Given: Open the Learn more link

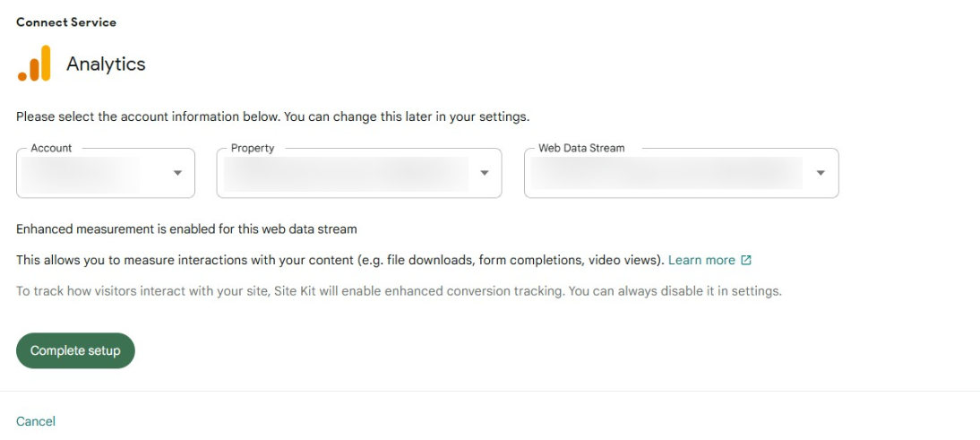Looking at the screenshot, I should pos(702,260).
